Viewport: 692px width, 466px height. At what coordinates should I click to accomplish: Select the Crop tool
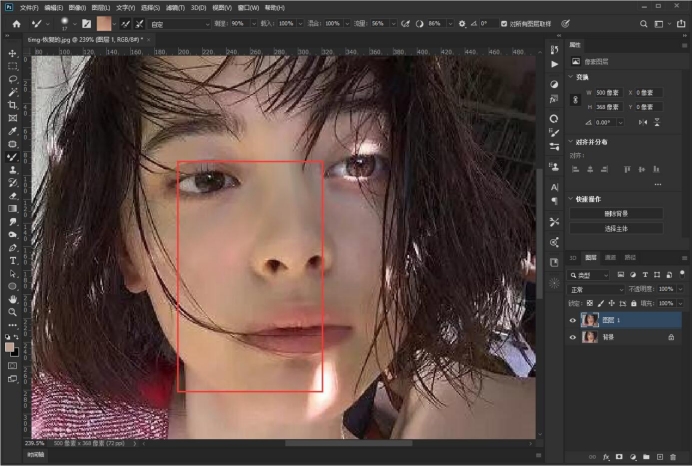[x=12, y=105]
